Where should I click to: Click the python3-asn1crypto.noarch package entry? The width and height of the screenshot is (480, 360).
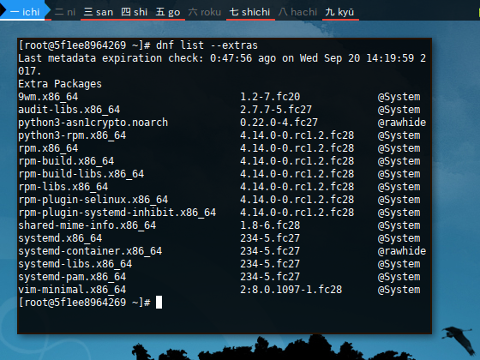[93, 122]
